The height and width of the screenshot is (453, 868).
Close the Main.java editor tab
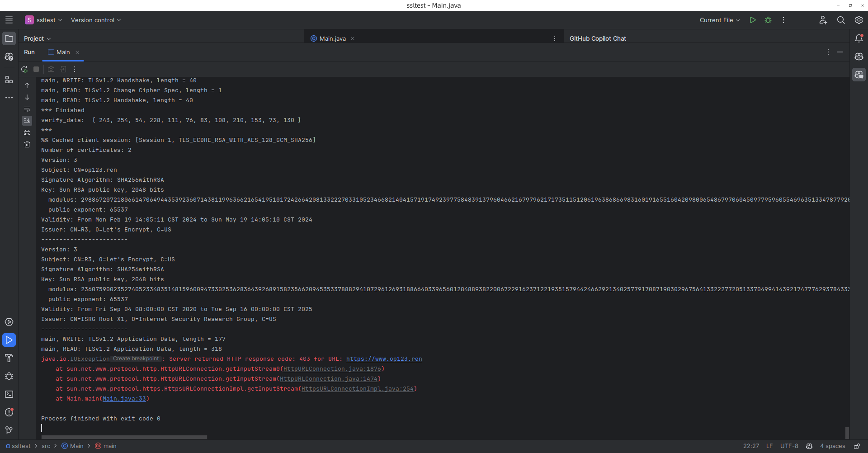353,38
